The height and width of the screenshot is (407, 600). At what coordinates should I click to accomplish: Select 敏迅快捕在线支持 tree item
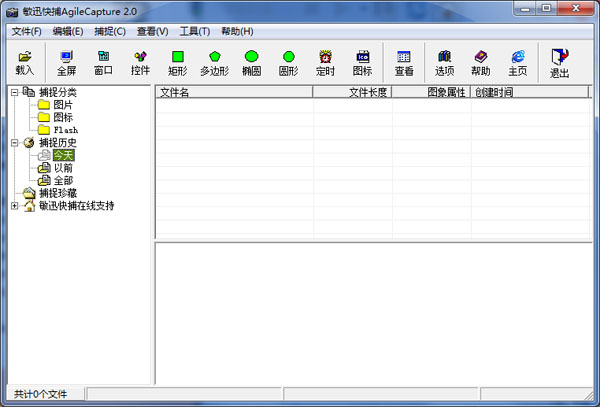(77, 206)
